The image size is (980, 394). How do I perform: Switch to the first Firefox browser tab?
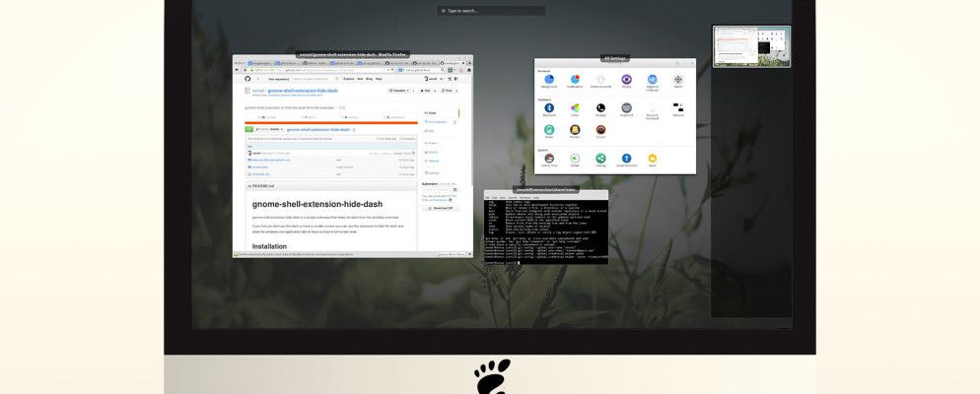coord(258,63)
